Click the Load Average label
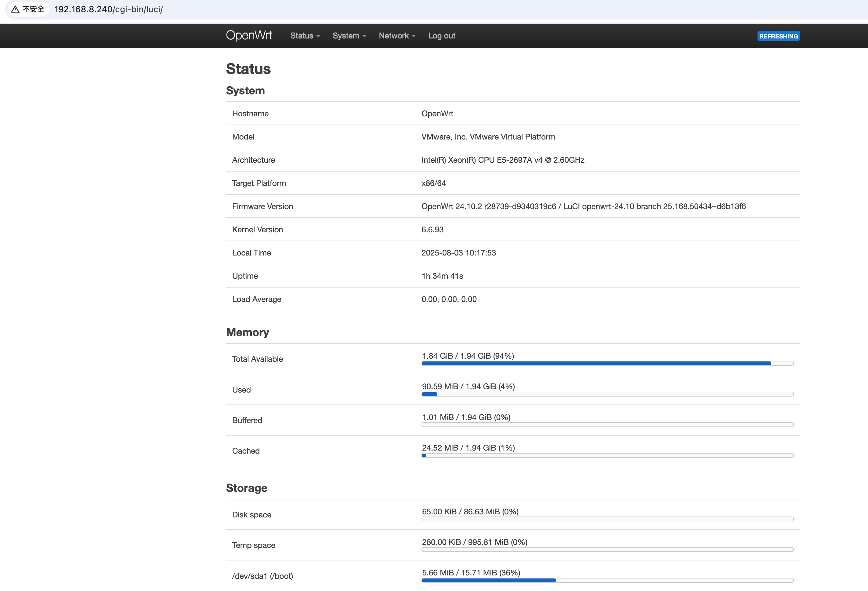The width and height of the screenshot is (868, 591). (257, 299)
